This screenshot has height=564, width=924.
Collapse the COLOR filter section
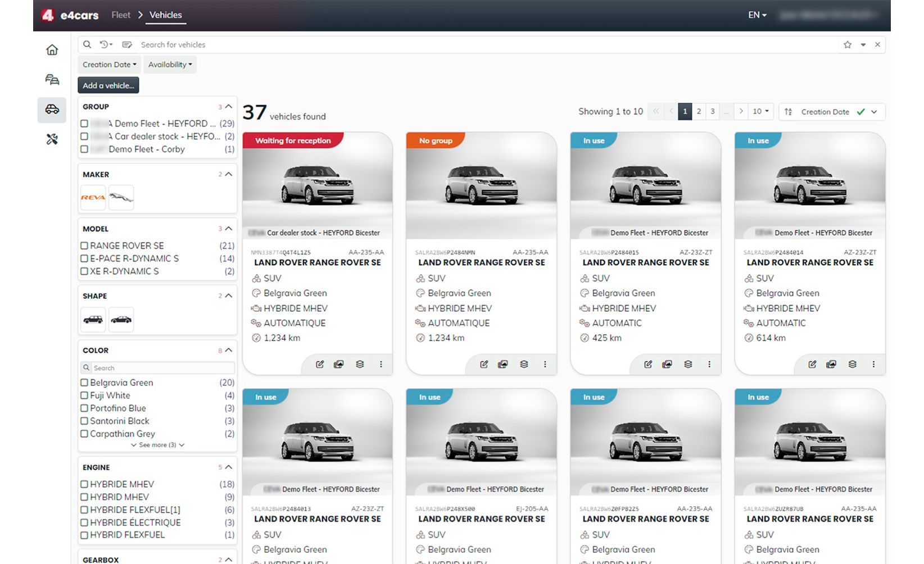(229, 350)
